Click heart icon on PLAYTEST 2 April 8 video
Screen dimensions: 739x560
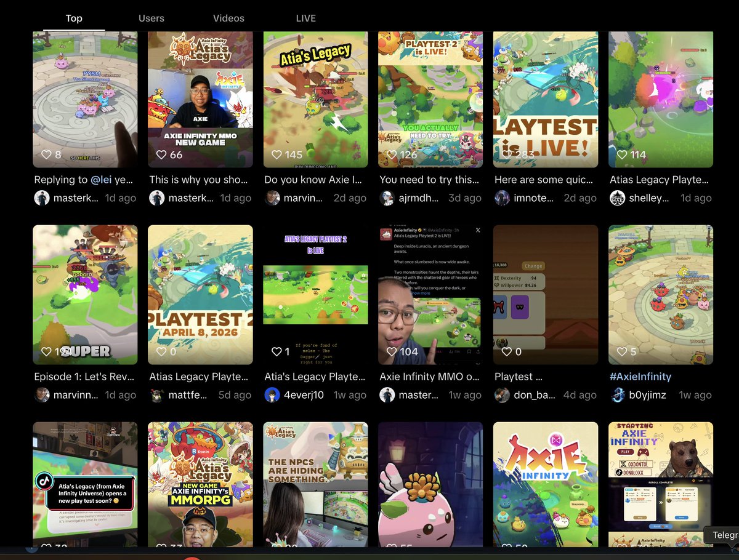[161, 351]
